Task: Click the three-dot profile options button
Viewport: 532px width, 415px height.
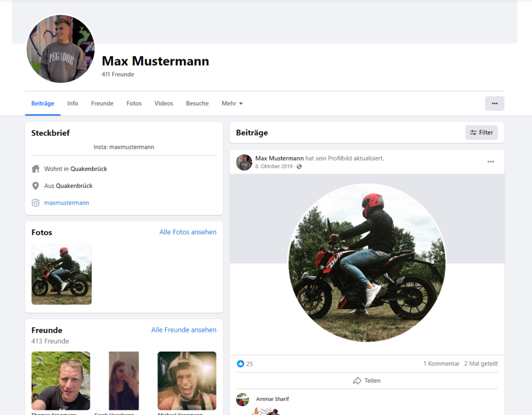Action: point(495,103)
